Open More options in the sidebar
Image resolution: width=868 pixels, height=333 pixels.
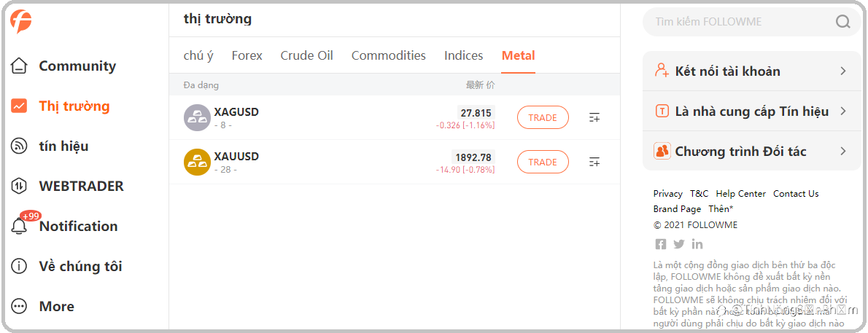coord(20,307)
